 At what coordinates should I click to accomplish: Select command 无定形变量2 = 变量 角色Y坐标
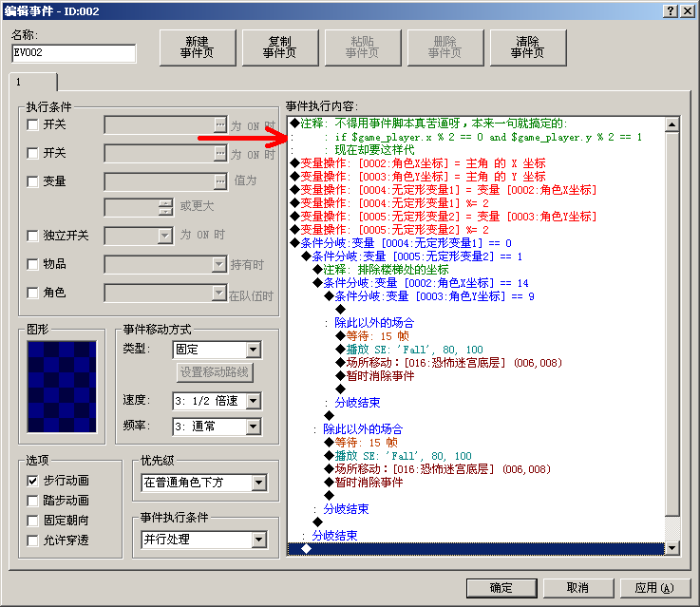477,217
